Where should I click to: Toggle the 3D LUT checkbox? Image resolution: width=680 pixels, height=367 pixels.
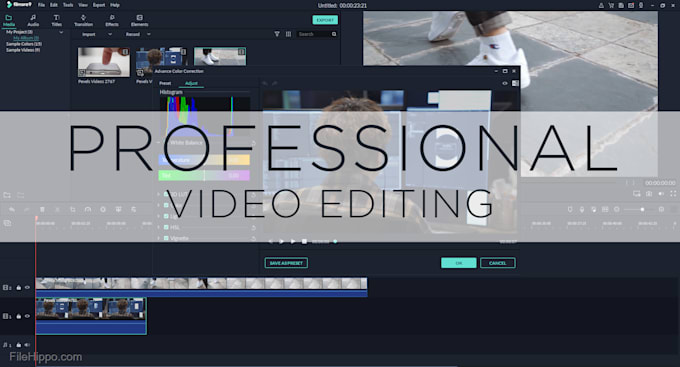(166, 194)
